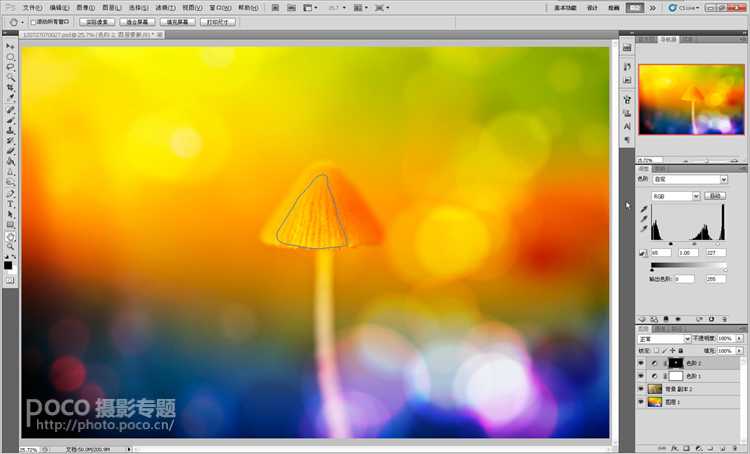750x454 pixels.
Task: Select the Pen tool
Action: click(10, 193)
